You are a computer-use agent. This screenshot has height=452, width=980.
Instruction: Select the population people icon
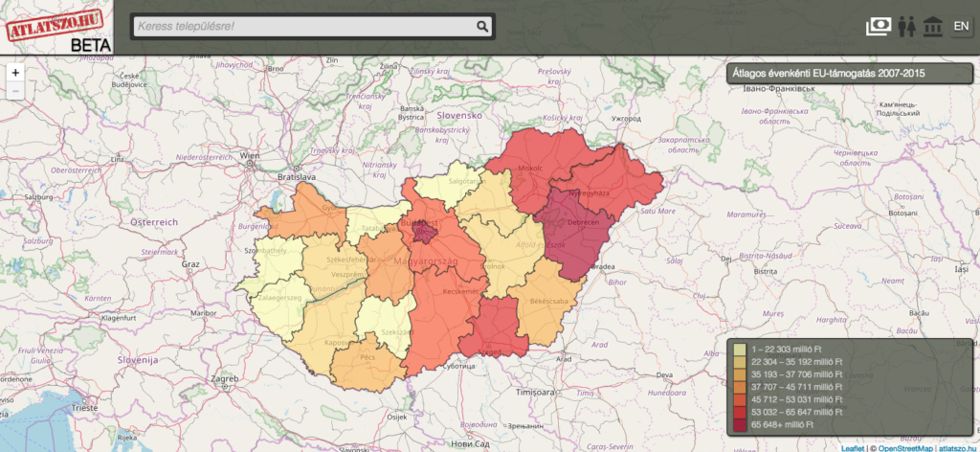[907, 27]
